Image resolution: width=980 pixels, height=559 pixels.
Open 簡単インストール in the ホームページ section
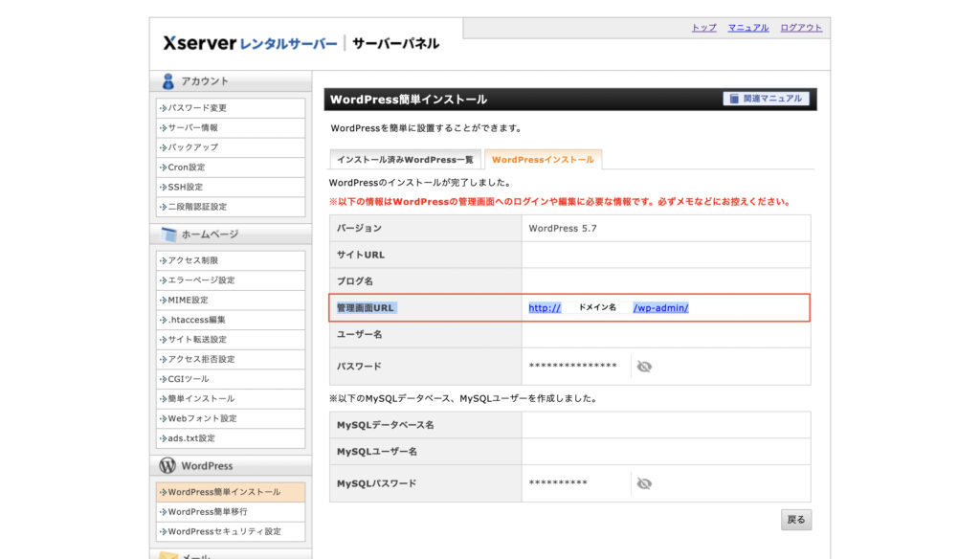point(230,399)
